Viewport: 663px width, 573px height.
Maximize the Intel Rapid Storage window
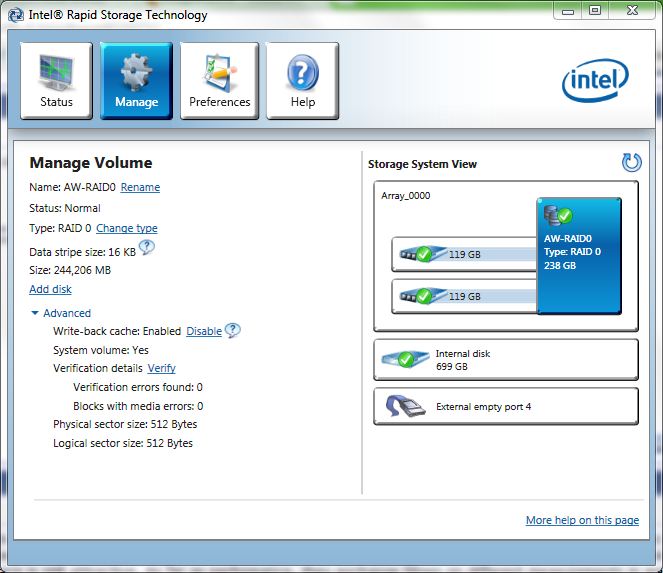(595, 11)
